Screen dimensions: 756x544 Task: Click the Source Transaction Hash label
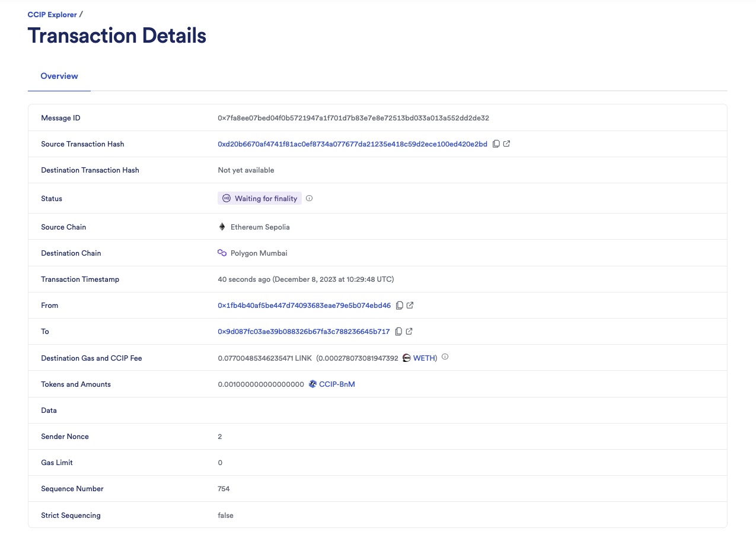82,144
